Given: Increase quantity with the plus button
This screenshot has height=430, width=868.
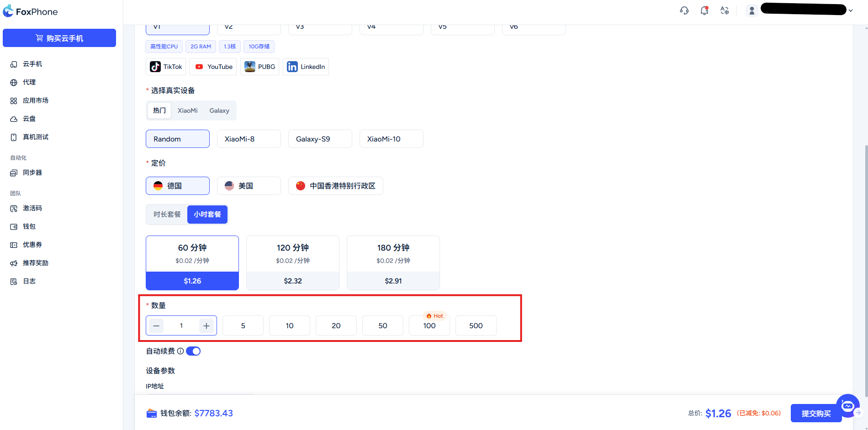Looking at the screenshot, I should 206,325.
